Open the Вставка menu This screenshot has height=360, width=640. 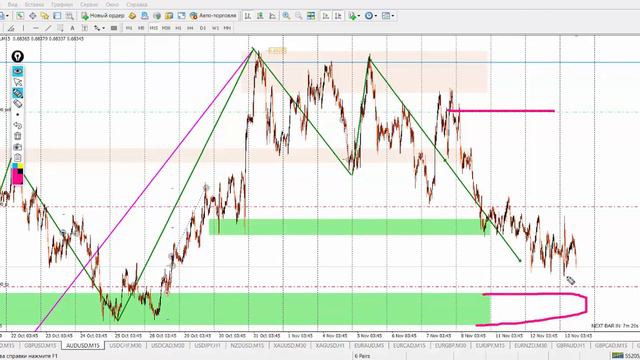point(34,4)
